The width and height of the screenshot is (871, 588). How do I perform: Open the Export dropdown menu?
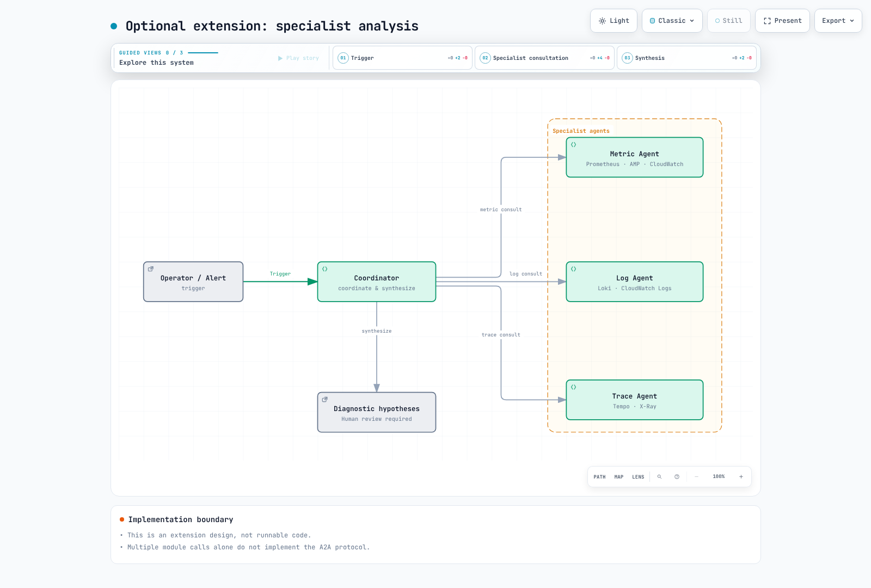pyautogui.click(x=838, y=21)
